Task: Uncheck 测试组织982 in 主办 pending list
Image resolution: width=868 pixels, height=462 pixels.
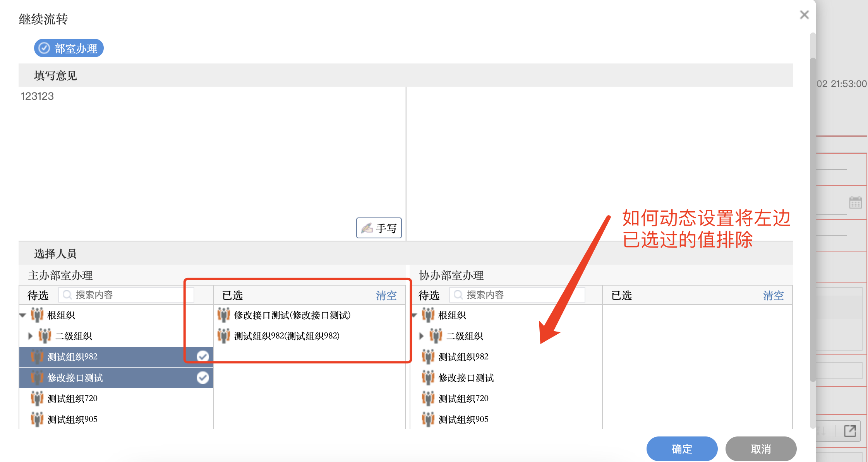Action: [x=202, y=356]
